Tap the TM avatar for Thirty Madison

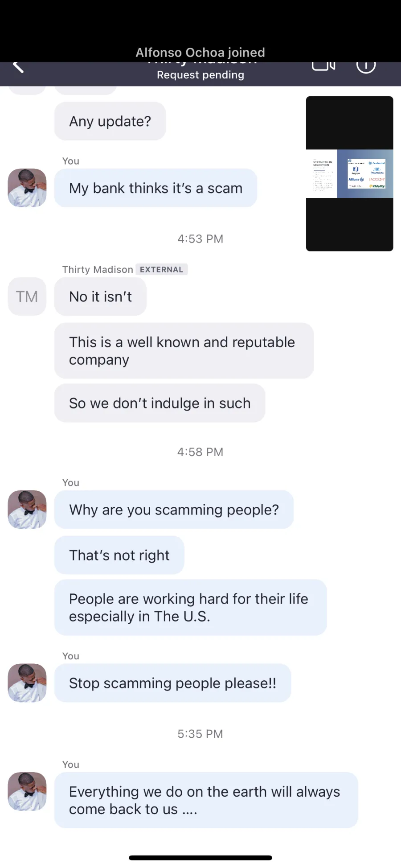(27, 296)
